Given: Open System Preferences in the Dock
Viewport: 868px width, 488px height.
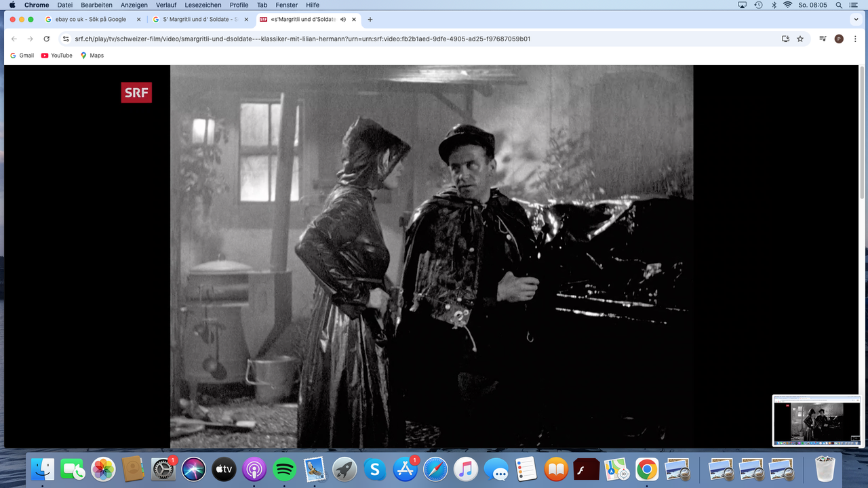Looking at the screenshot, I should tap(163, 468).
